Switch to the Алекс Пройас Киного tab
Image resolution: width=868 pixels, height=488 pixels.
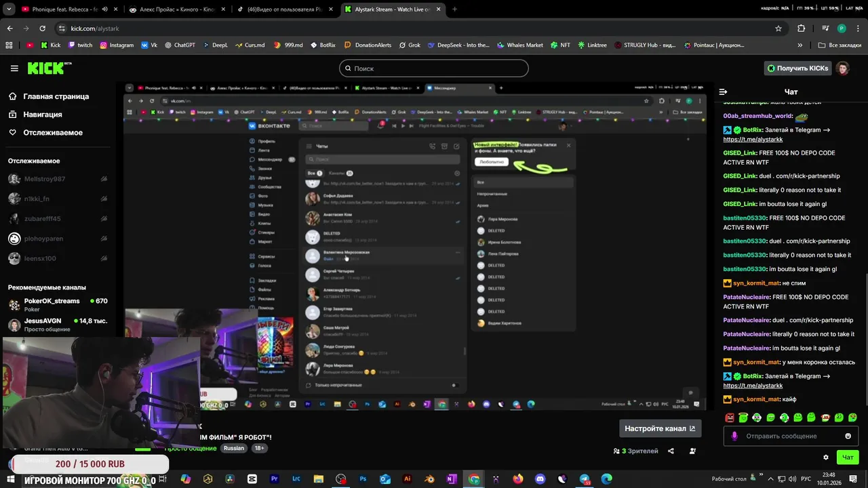(176, 9)
